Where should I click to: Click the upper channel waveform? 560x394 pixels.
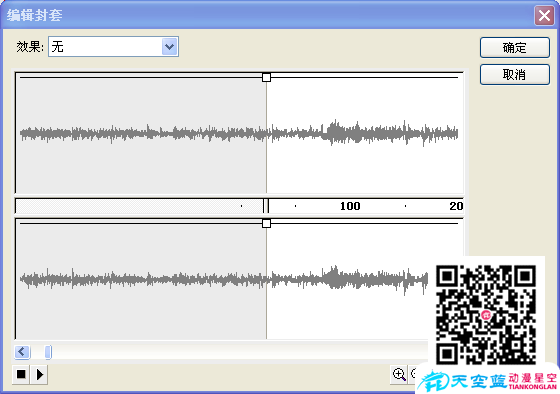[239, 133]
